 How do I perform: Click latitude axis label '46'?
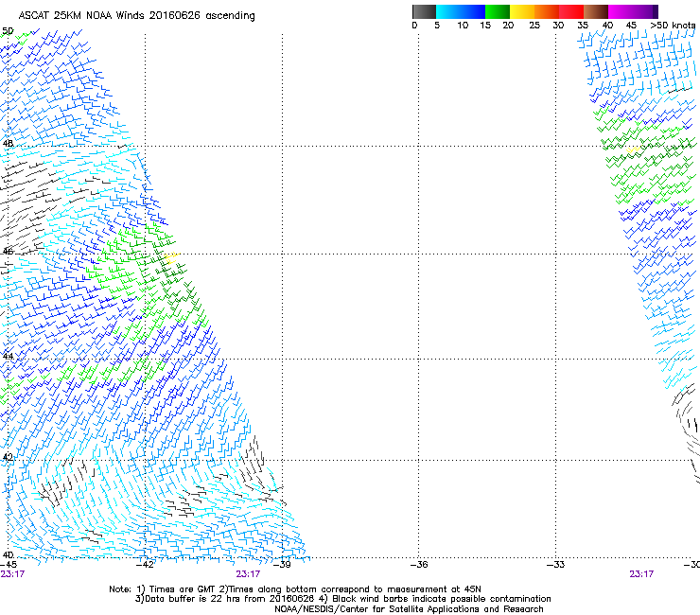(8, 251)
